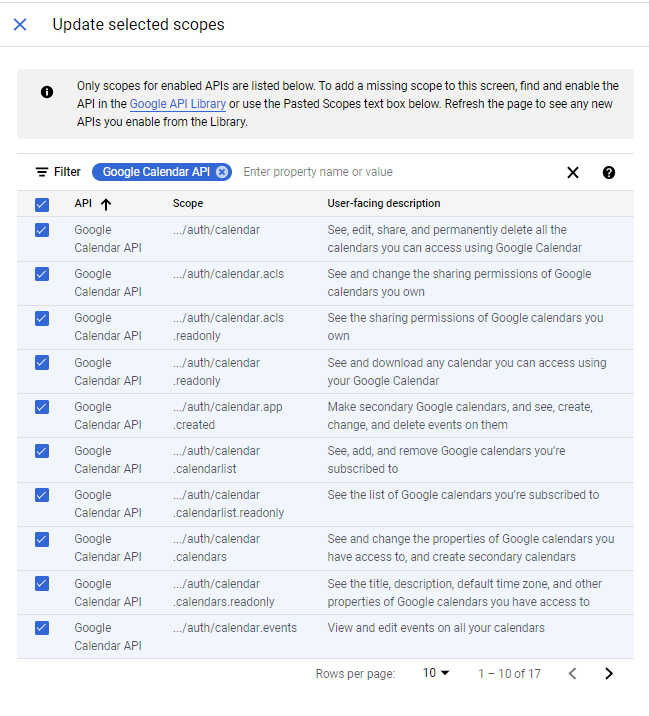Clear all filters with the X icon

[573, 172]
